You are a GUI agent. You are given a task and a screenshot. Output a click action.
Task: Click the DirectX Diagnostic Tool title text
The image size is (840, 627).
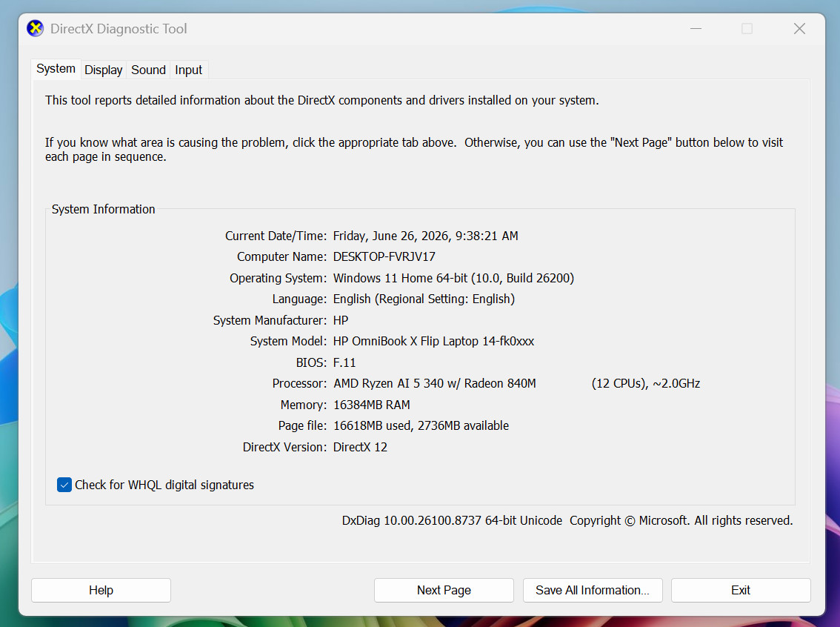[x=119, y=29]
